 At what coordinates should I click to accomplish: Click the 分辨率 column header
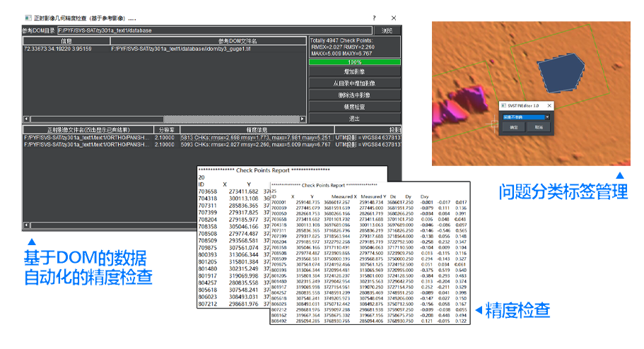[165, 130]
